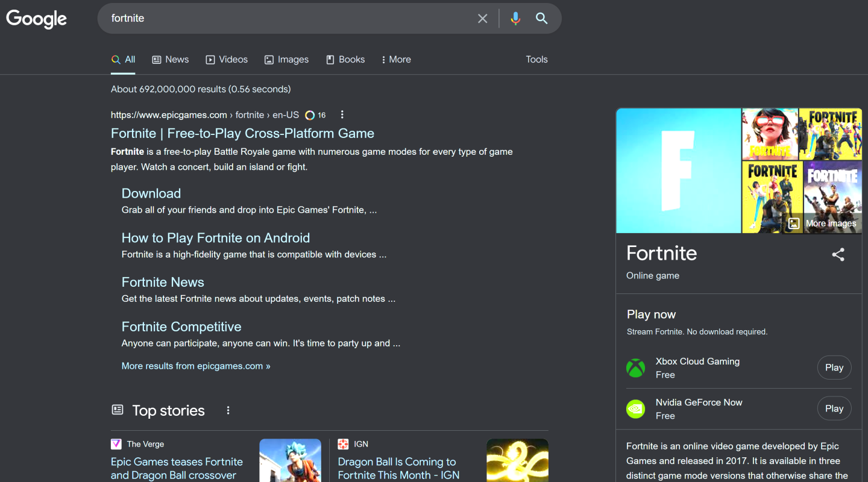Switch to the News search tab
Image resolution: width=868 pixels, height=482 pixels.
tap(171, 59)
